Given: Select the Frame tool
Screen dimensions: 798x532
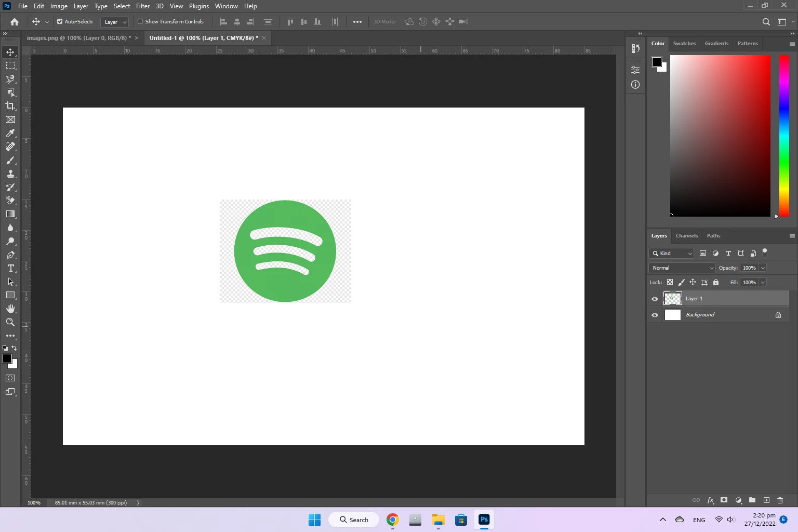Looking at the screenshot, I should point(10,119).
